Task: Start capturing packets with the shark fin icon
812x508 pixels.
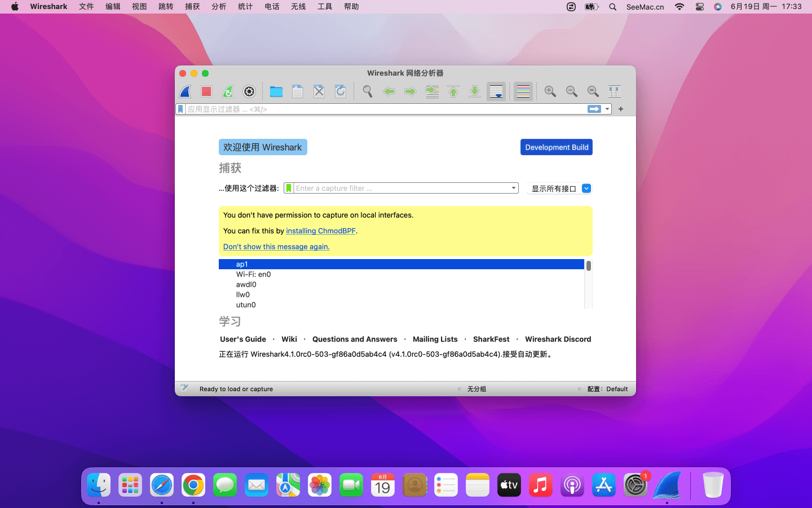Action: point(185,91)
